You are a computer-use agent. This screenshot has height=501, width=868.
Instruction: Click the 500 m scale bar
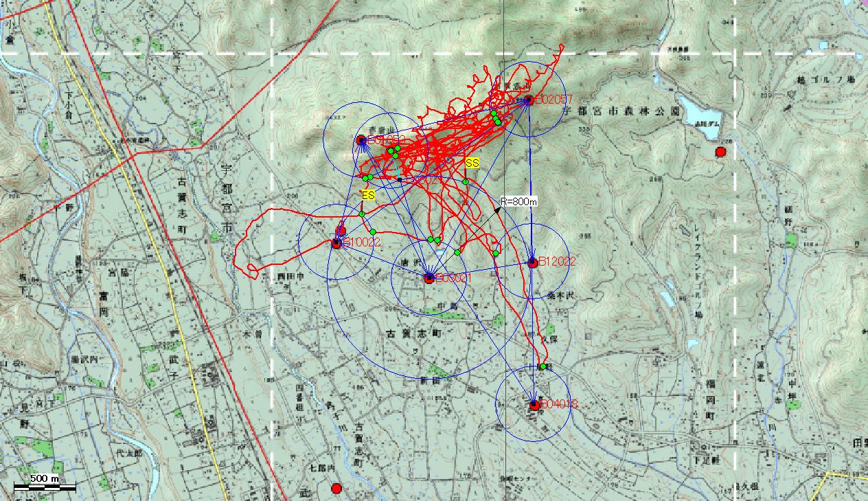pos(45,487)
